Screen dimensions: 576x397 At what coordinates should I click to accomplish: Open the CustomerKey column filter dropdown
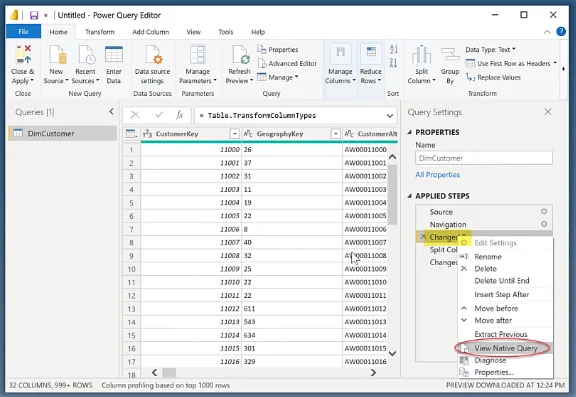(234, 134)
